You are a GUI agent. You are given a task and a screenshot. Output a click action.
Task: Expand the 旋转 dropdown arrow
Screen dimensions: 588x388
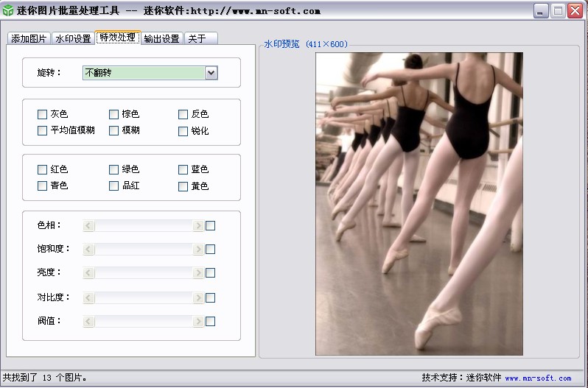pyautogui.click(x=211, y=73)
